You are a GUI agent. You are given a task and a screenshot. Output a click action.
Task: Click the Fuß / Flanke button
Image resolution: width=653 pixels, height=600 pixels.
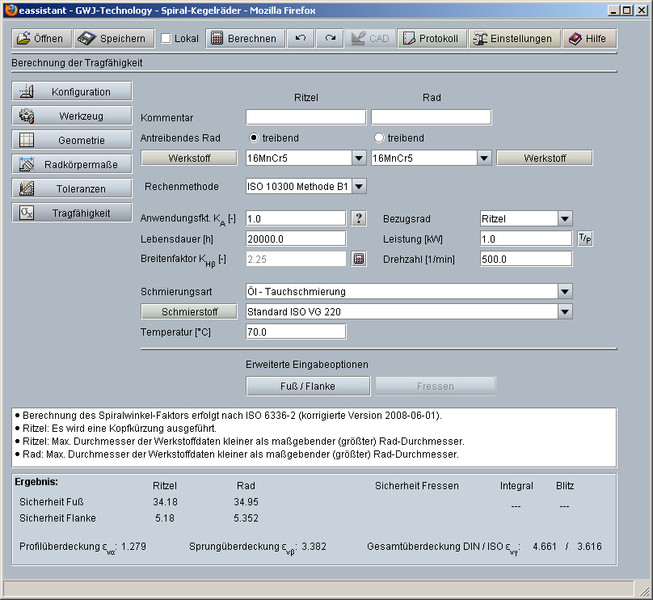pos(308,386)
